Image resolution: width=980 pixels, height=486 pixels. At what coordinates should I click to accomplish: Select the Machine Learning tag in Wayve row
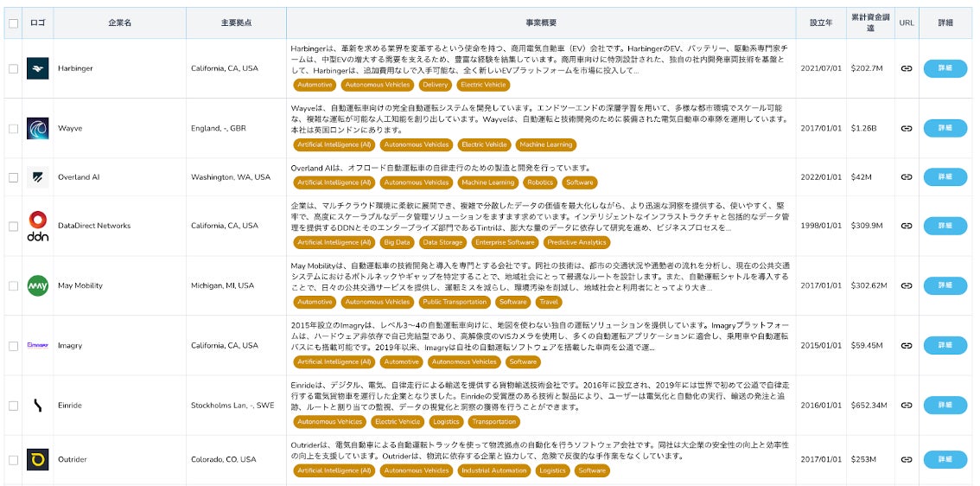pyautogui.click(x=545, y=144)
